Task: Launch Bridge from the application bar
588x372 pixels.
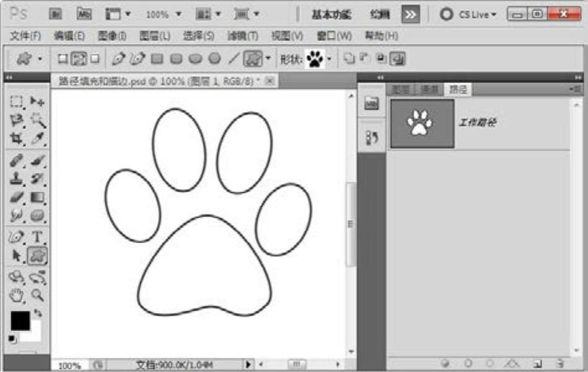Action: click(x=55, y=14)
